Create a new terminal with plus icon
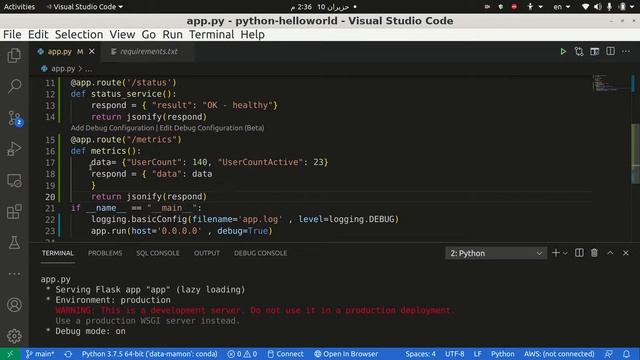Viewport: 640px width, 360px height. pos(556,253)
